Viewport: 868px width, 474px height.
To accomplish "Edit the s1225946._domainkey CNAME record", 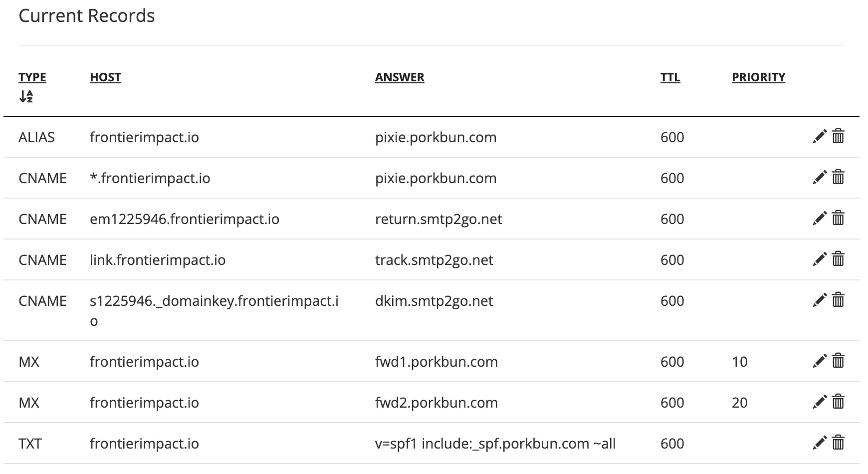I will pyautogui.click(x=819, y=300).
